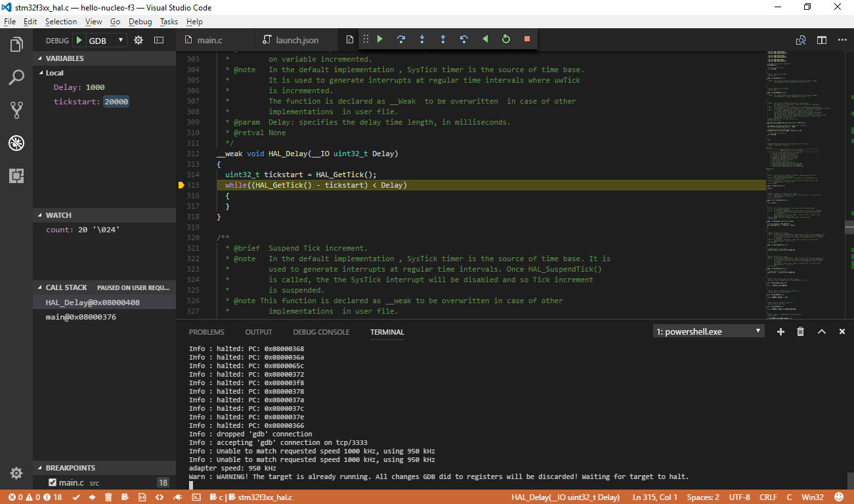Open the editor More Actions ellipsis
This screenshot has height=504, width=854.
coord(842,40)
